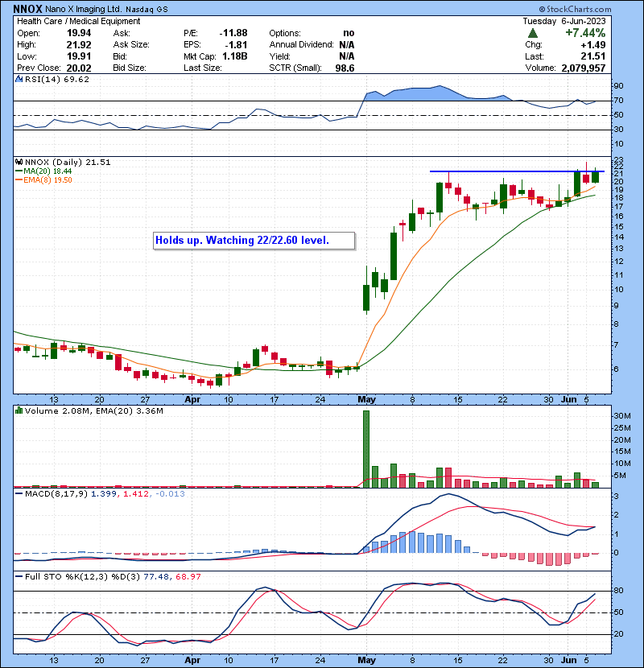Click the 'NNOX (Daily) 21.51' price label

68,163
